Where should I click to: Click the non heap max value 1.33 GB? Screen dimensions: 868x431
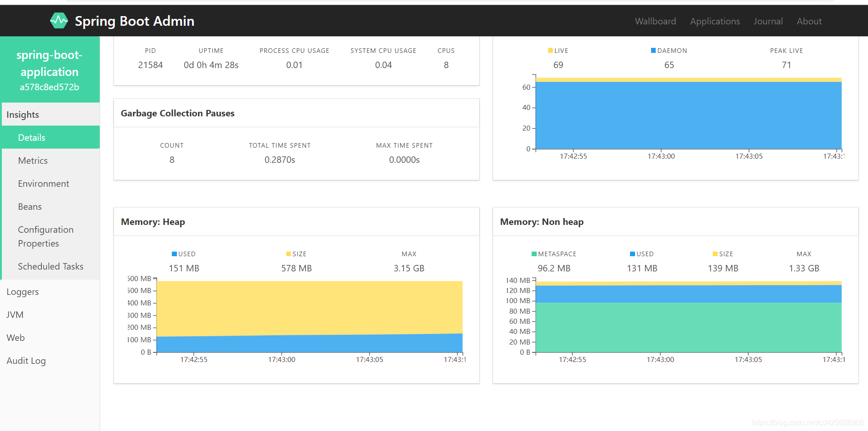coord(804,268)
